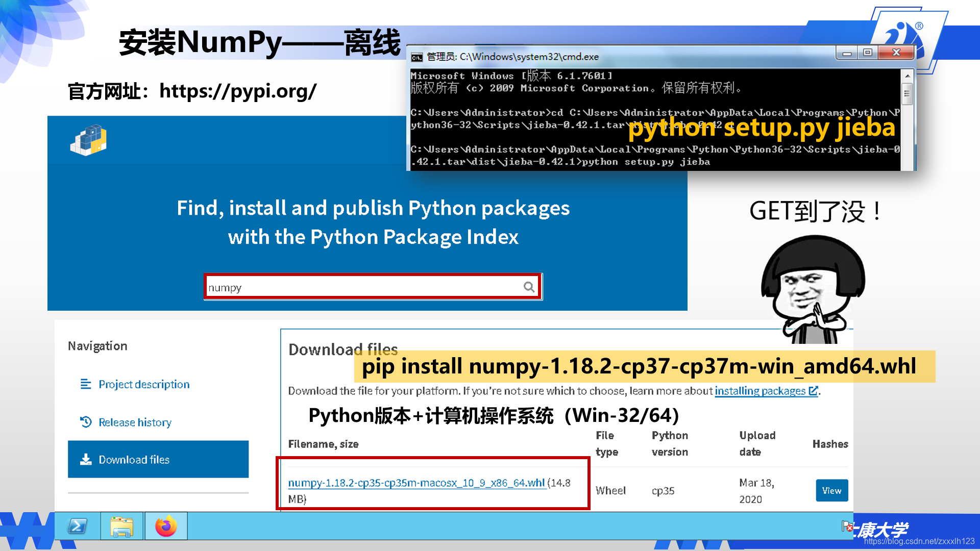Viewport: 980px width, 551px height.
Task: Open the installing packages link
Action: coord(766,391)
